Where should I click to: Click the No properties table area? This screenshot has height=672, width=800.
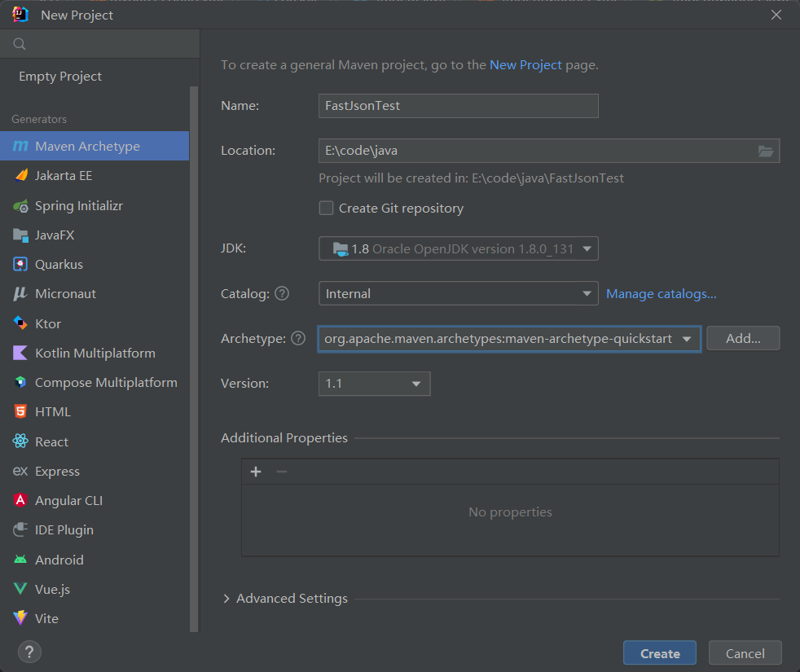(510, 520)
